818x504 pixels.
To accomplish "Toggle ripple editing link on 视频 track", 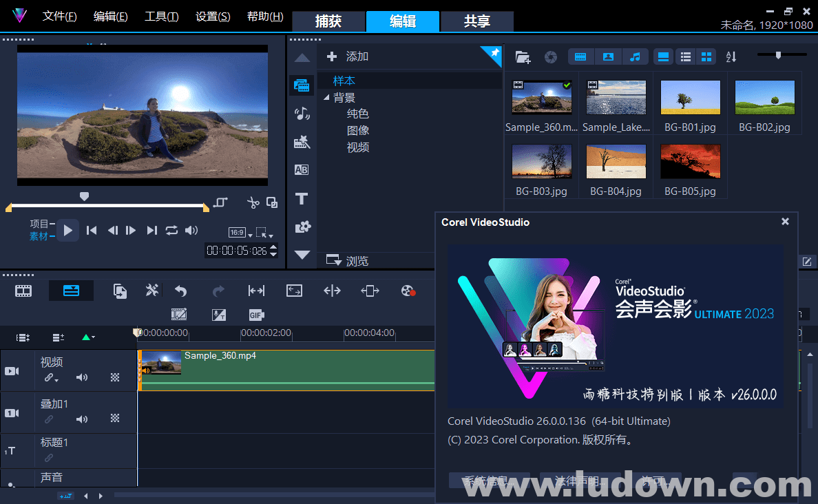I will (48, 377).
